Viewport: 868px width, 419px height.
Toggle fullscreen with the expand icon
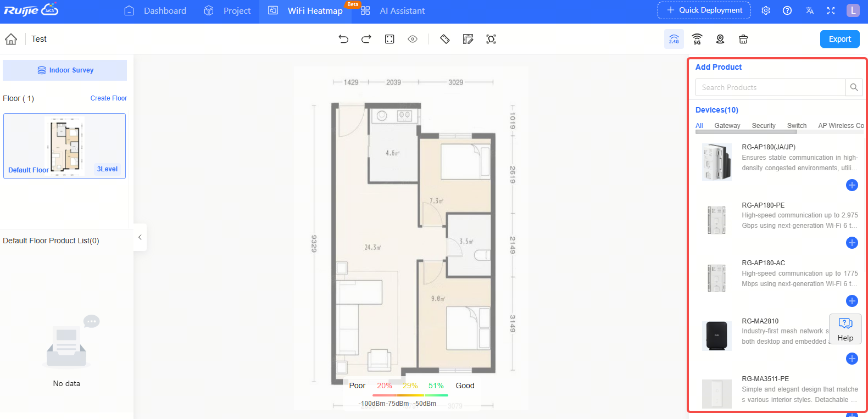[x=831, y=10]
